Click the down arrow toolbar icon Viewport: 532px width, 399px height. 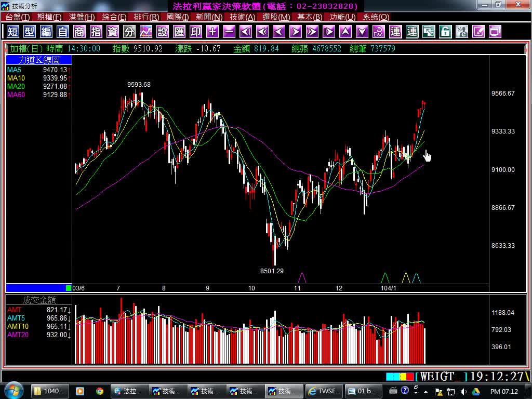pyautogui.click(x=362, y=32)
